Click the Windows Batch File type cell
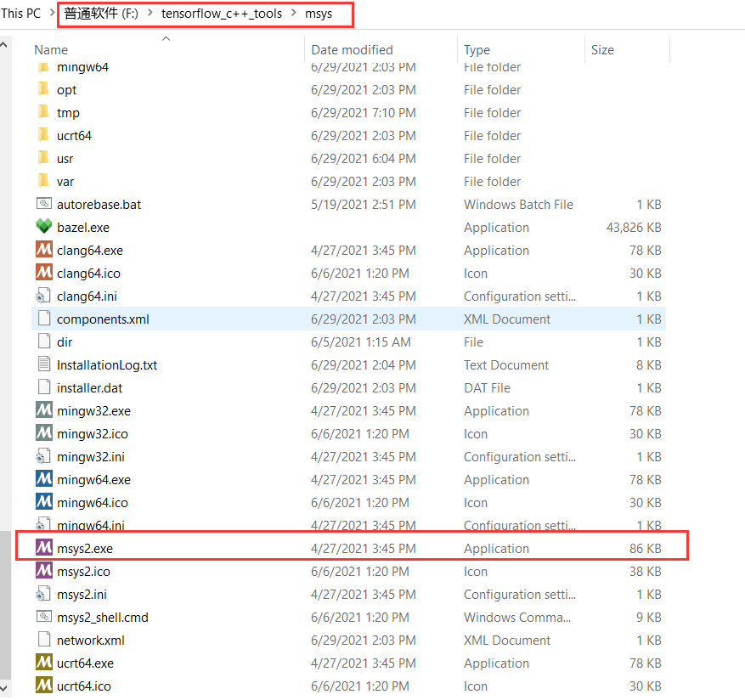Image resolution: width=745 pixels, height=700 pixels. click(518, 205)
